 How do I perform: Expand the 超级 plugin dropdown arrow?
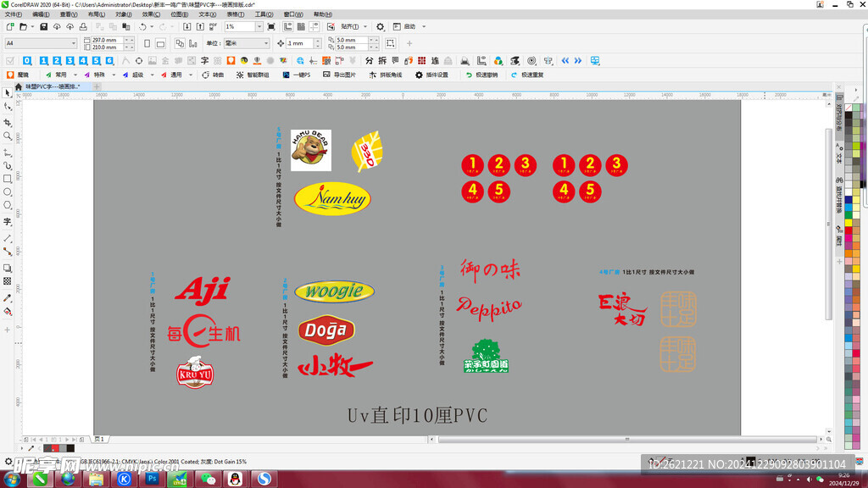153,75
